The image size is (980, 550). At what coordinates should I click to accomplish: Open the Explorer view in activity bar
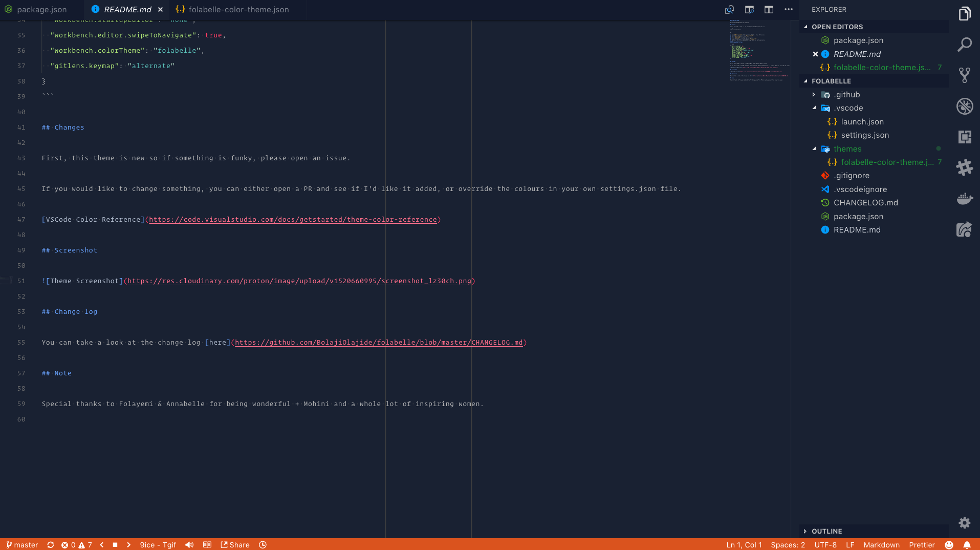(965, 14)
